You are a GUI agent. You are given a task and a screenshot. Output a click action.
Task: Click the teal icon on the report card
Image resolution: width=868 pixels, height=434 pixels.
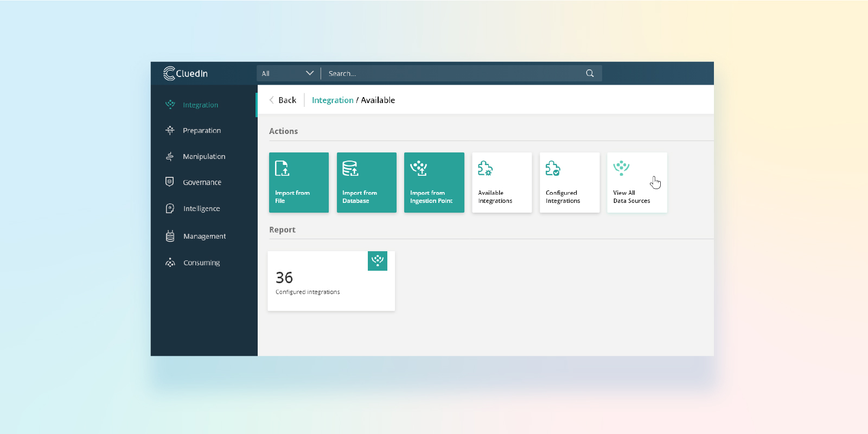[378, 261]
